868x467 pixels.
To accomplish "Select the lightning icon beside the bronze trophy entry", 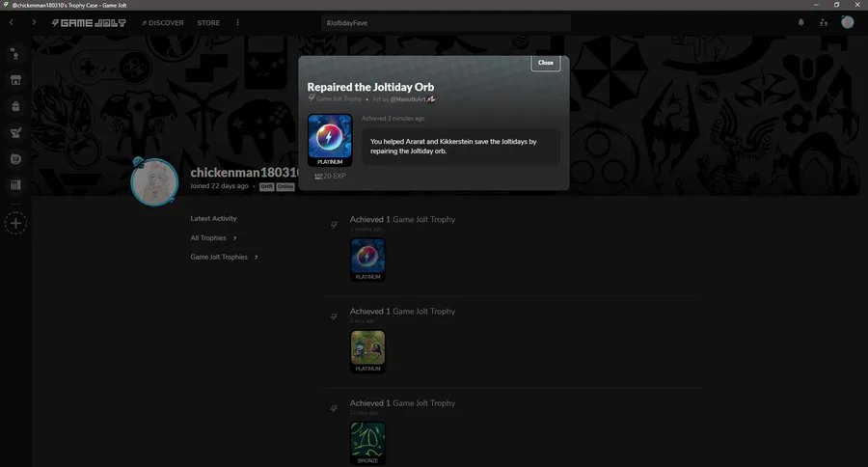I will [x=334, y=408].
